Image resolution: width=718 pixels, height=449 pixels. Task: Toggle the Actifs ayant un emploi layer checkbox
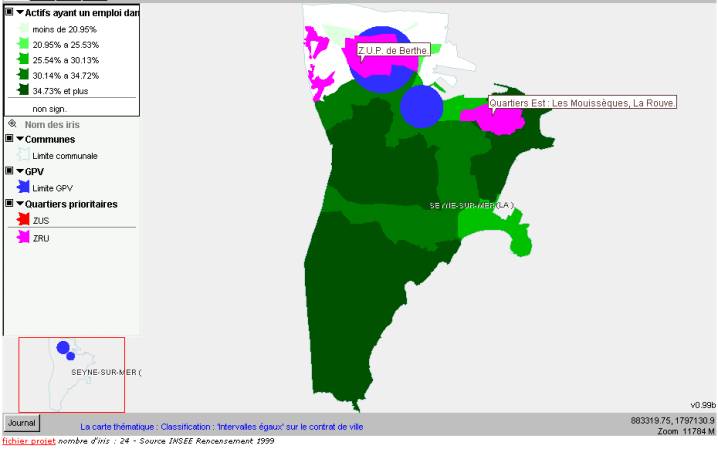(9, 12)
